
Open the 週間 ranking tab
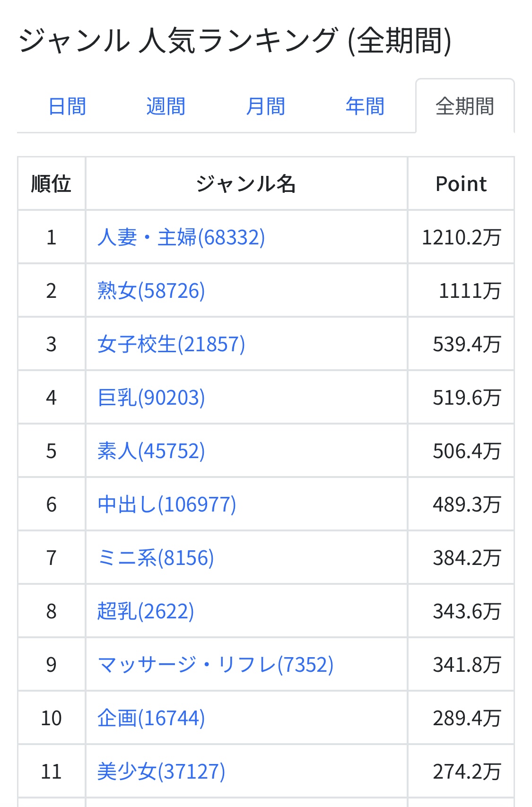[x=166, y=106]
